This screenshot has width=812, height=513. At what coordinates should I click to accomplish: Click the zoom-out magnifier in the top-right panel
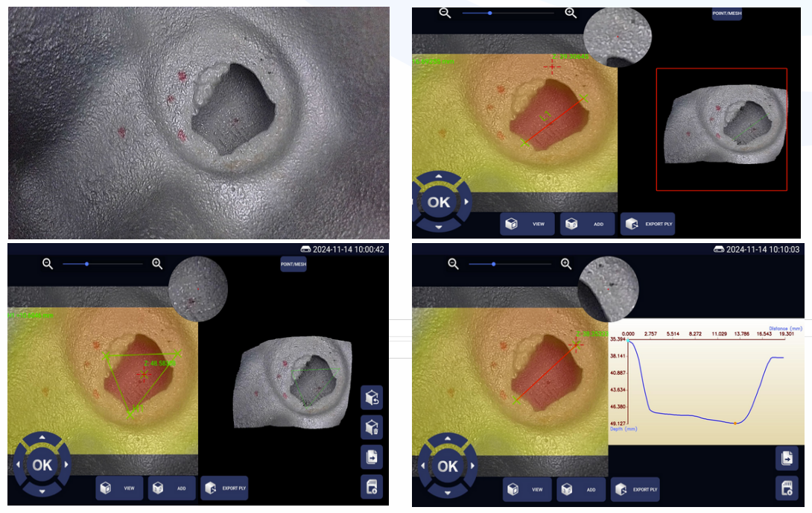pyautogui.click(x=445, y=13)
